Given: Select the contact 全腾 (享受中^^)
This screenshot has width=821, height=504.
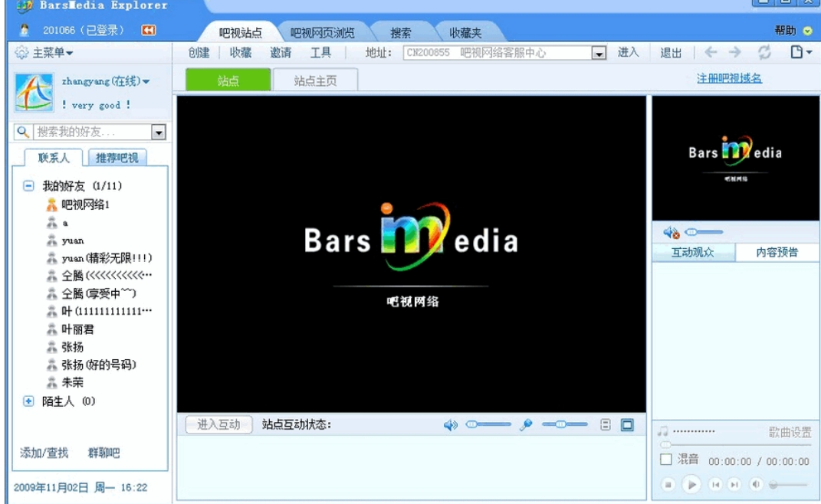Looking at the screenshot, I should (x=92, y=293).
